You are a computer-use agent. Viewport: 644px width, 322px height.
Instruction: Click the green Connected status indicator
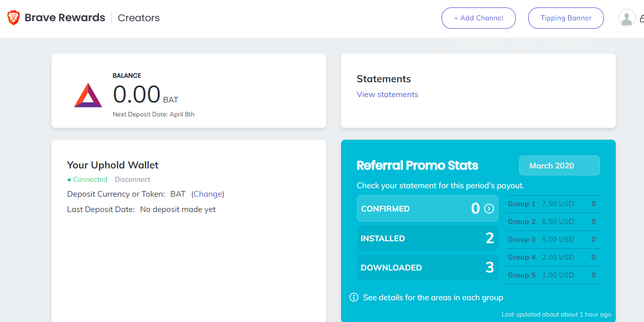point(88,179)
